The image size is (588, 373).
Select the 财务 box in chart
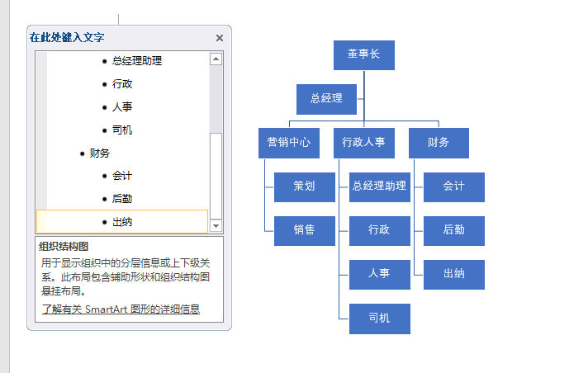[439, 143]
